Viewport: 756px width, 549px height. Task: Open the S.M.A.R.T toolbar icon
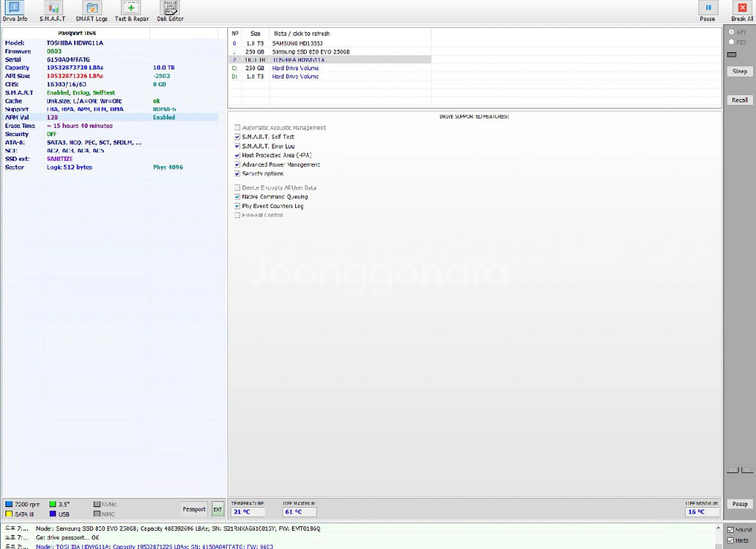[52, 10]
